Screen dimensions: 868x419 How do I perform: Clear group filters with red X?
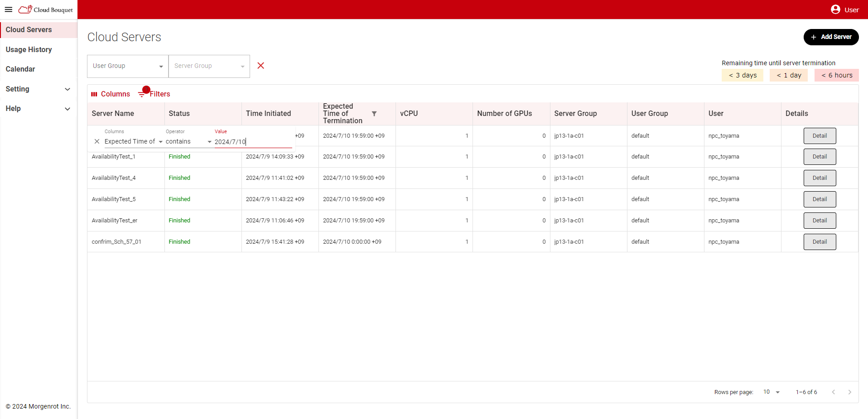[261, 66]
